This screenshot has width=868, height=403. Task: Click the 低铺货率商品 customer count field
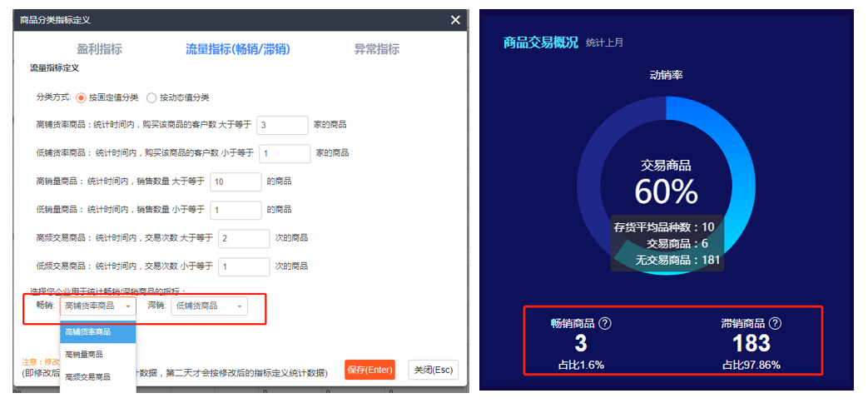pos(285,153)
